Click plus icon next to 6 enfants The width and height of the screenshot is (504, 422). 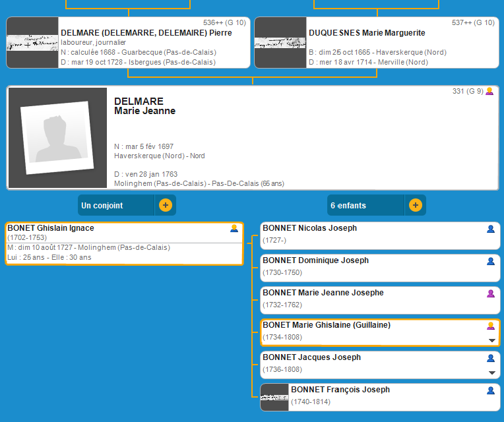(415, 205)
